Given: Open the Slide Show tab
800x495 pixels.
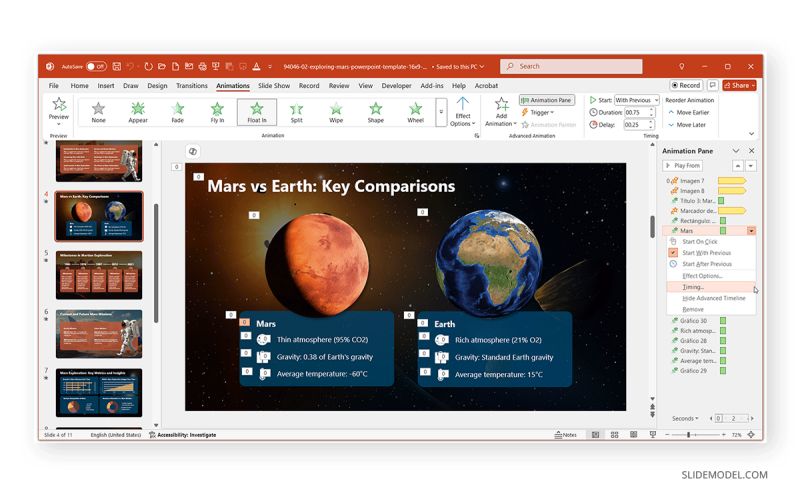Looking at the screenshot, I should 274,86.
